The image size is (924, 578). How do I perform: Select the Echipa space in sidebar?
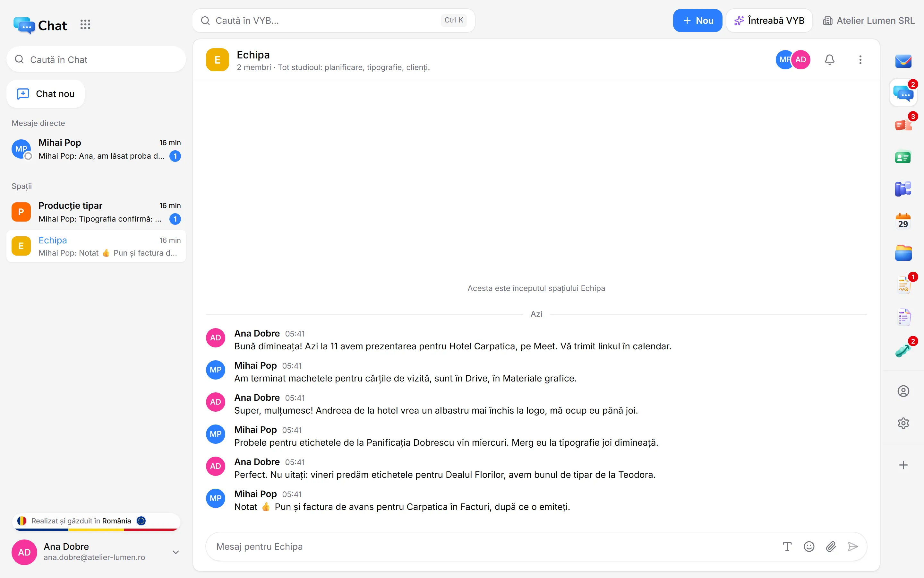point(96,246)
